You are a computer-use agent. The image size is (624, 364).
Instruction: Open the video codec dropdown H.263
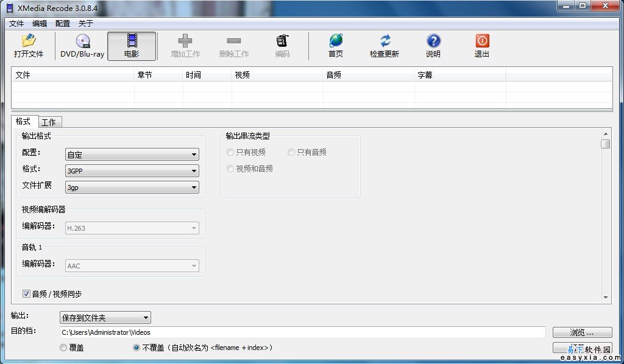tap(132, 228)
